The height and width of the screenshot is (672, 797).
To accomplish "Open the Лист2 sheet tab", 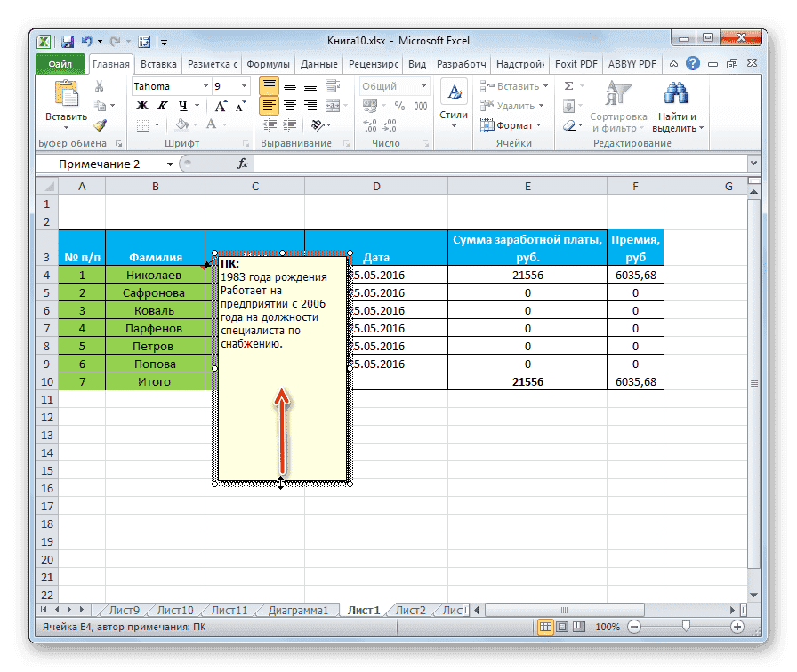I will coord(410,610).
